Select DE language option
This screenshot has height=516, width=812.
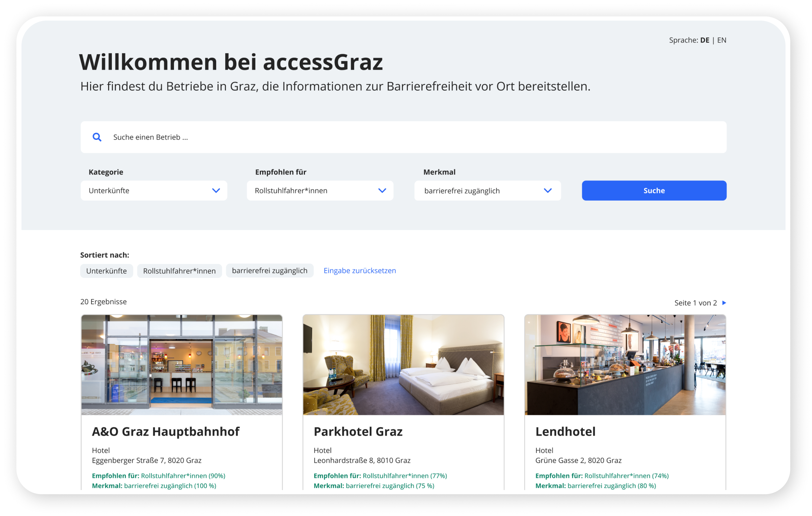[x=704, y=40]
